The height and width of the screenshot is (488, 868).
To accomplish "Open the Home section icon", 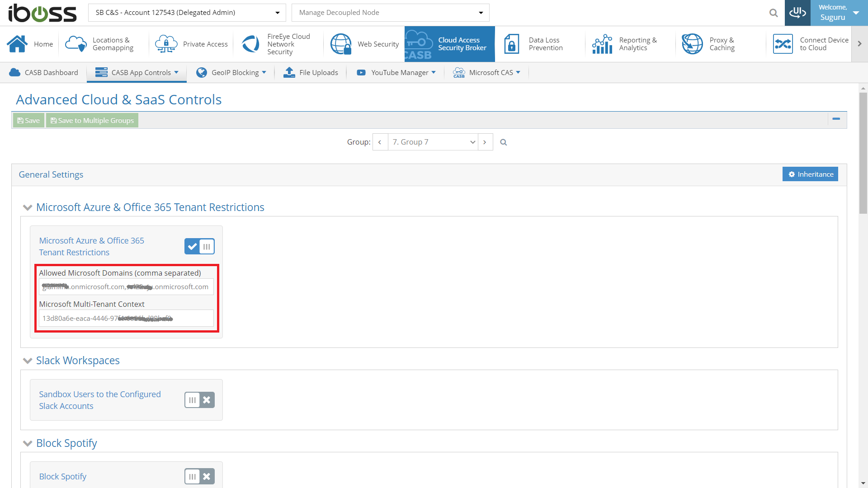I will tap(17, 44).
